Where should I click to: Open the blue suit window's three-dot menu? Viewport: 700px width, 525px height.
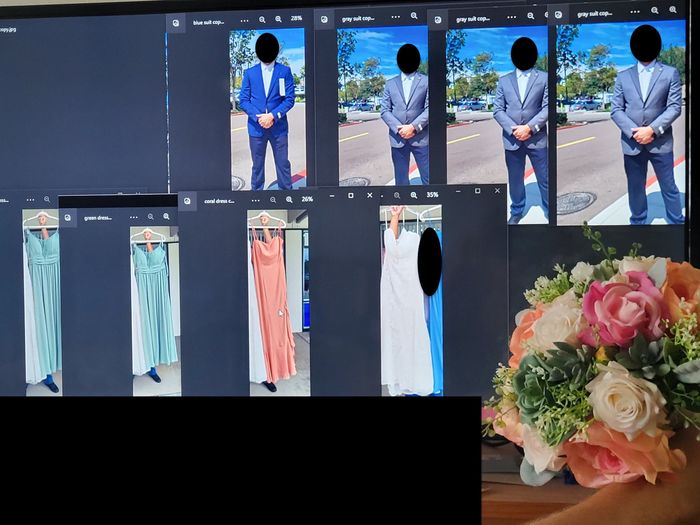click(x=243, y=19)
